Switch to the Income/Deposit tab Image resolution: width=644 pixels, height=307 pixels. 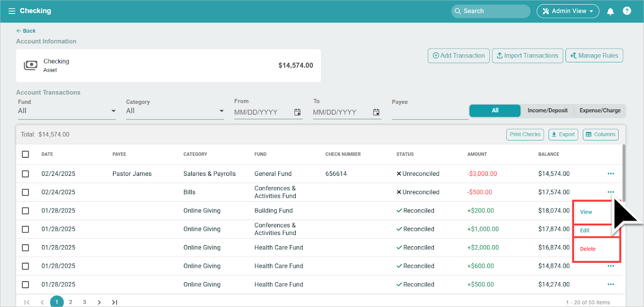coord(547,111)
